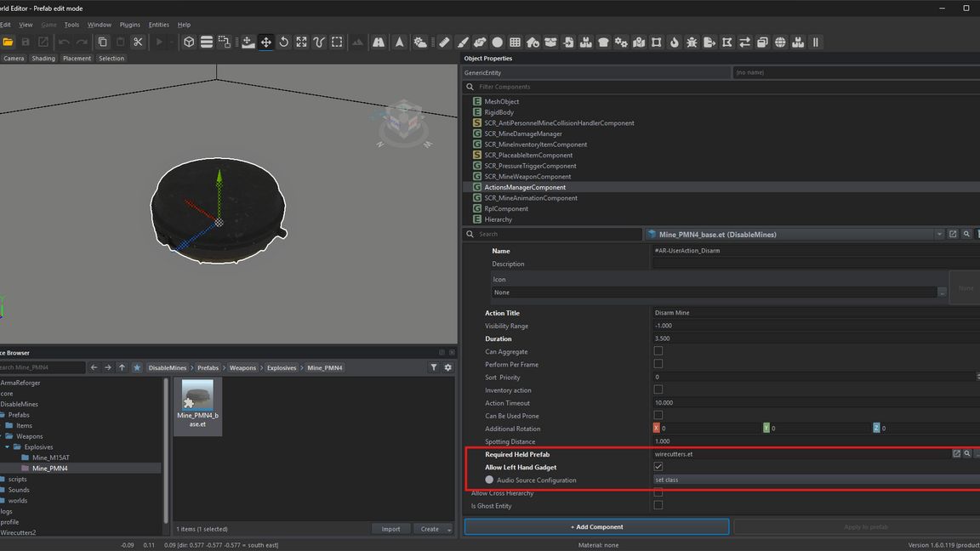The width and height of the screenshot is (980, 551).
Task: Select the Mine_PMN4_base.et thumbnail
Action: click(197, 404)
